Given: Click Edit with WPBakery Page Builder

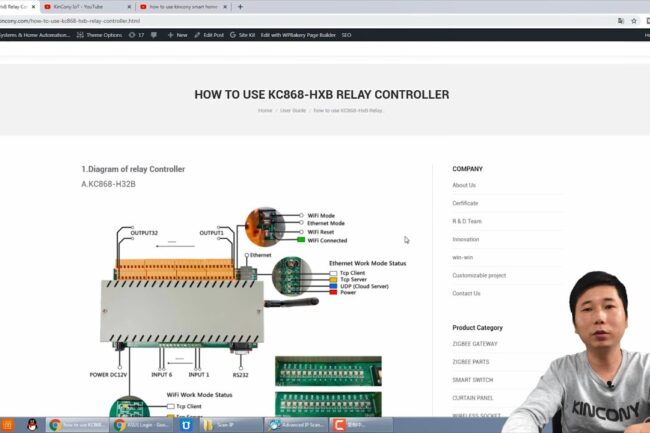Looking at the screenshot, I should 298,35.
